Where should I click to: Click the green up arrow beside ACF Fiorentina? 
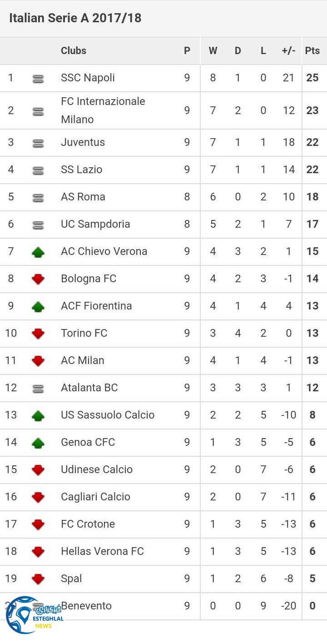[38, 306]
